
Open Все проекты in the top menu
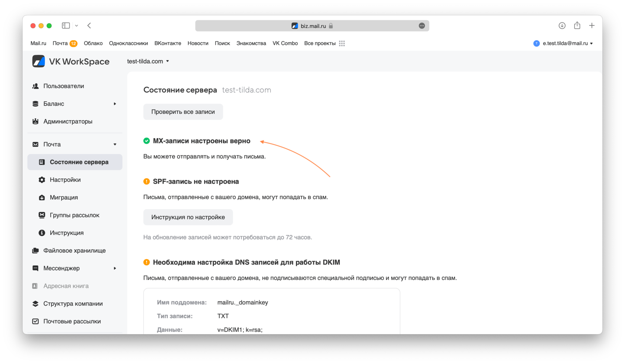pyautogui.click(x=320, y=44)
